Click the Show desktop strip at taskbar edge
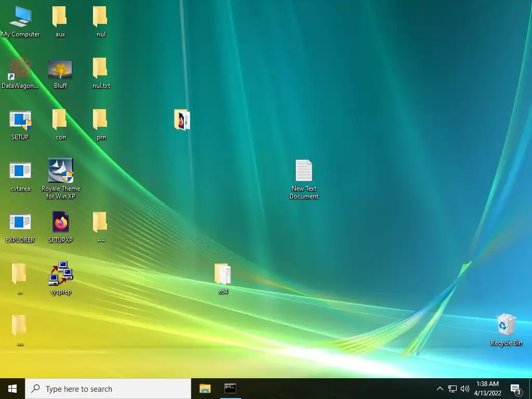The height and width of the screenshot is (399, 532). 530,389
